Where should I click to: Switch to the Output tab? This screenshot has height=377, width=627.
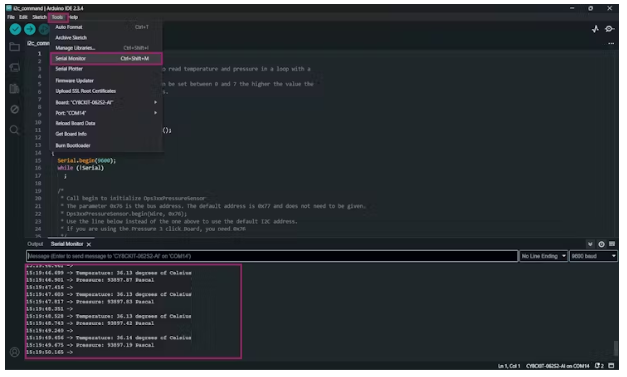click(35, 244)
